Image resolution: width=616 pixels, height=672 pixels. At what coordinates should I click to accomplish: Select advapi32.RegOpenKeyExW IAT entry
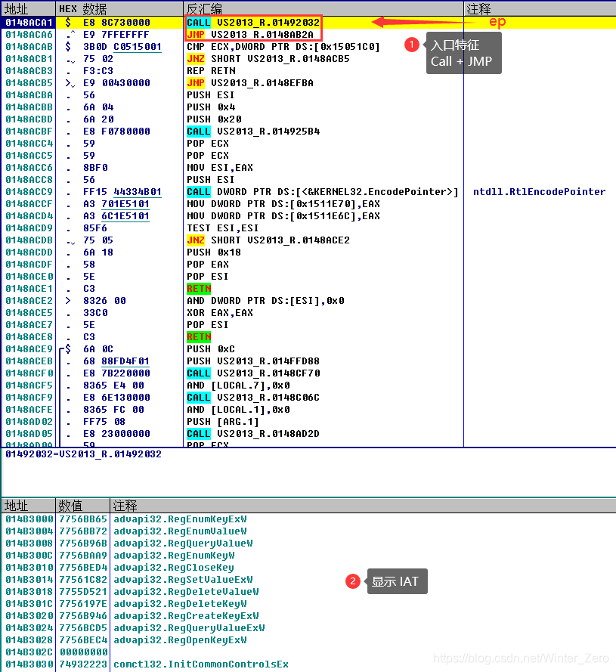[180, 639]
